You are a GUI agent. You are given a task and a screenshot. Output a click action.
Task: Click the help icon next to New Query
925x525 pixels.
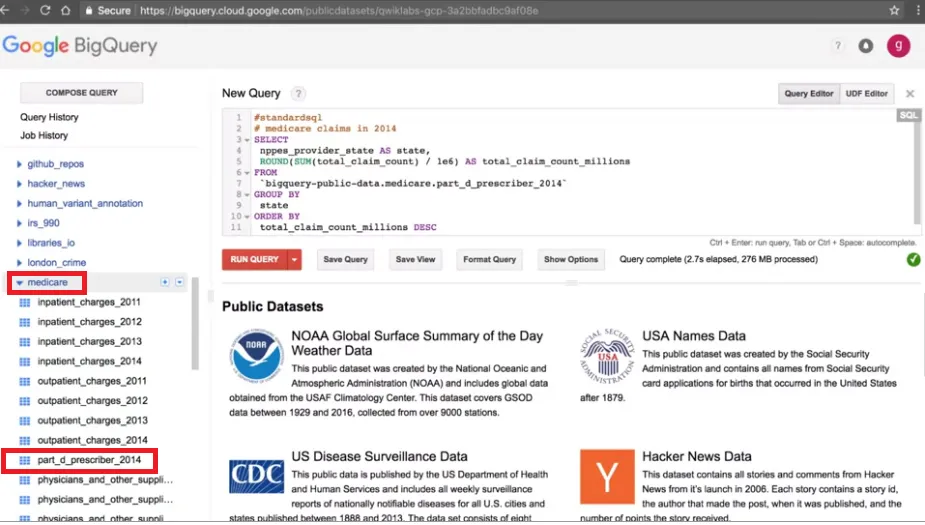pos(299,93)
